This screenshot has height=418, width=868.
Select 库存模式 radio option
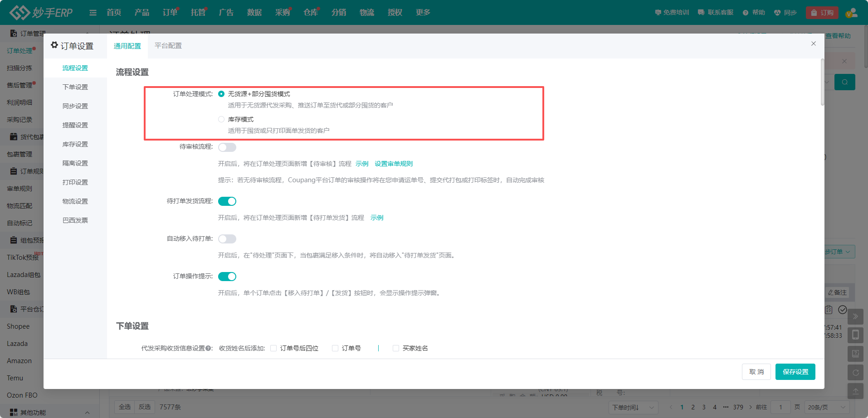221,119
